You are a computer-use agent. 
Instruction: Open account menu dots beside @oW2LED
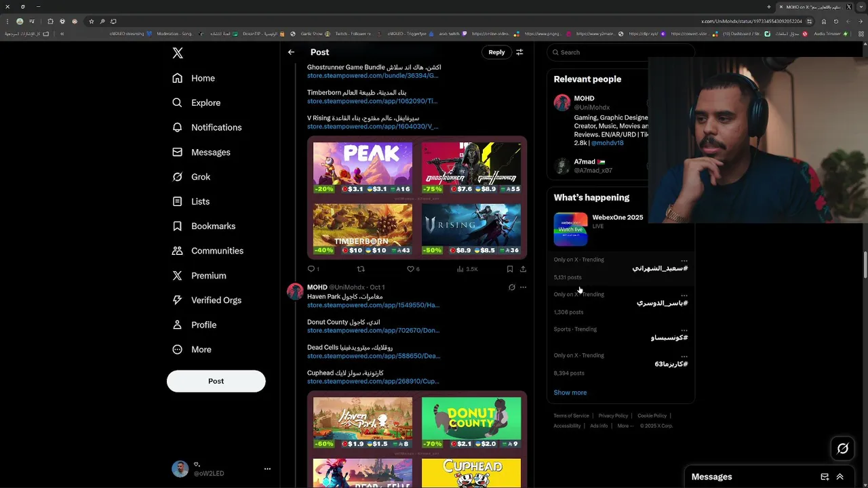click(x=267, y=469)
